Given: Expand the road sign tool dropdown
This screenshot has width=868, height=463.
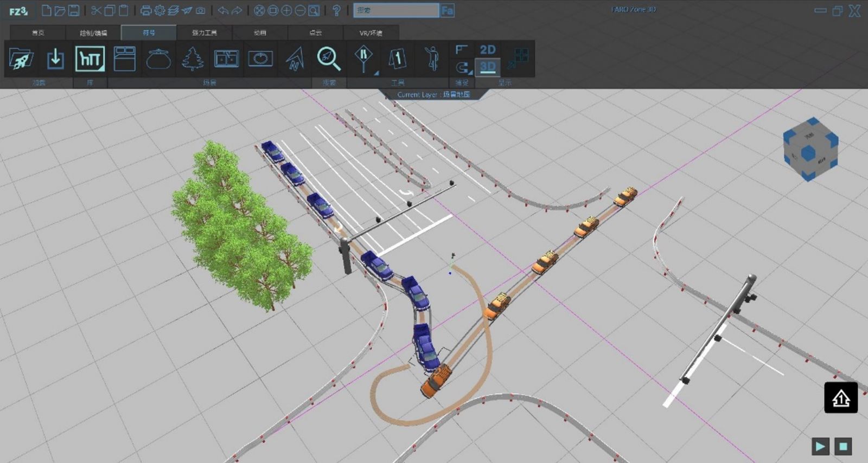Looking at the screenshot, I should click(376, 72).
